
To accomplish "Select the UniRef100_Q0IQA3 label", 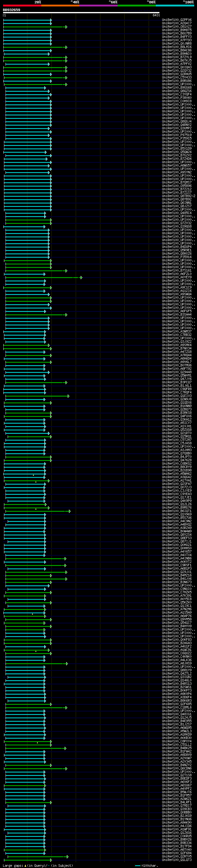I will (x=177, y=67).
